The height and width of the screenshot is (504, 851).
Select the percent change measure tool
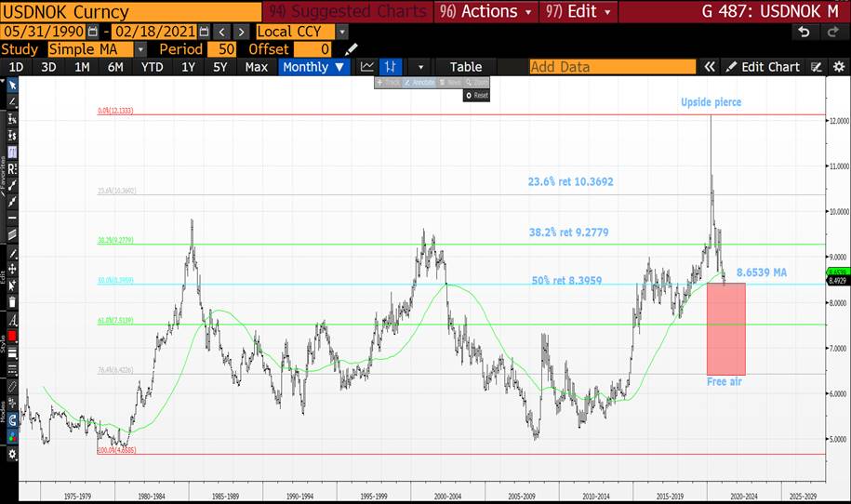click(x=12, y=119)
